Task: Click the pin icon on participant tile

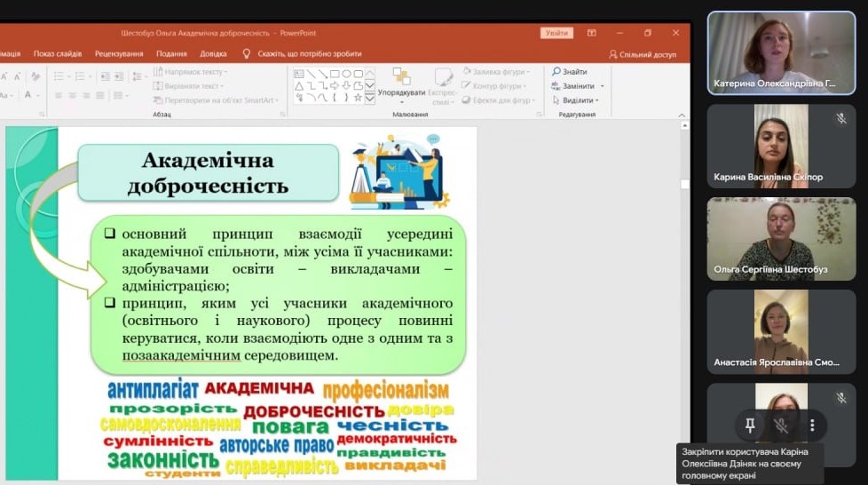Action: [750, 425]
